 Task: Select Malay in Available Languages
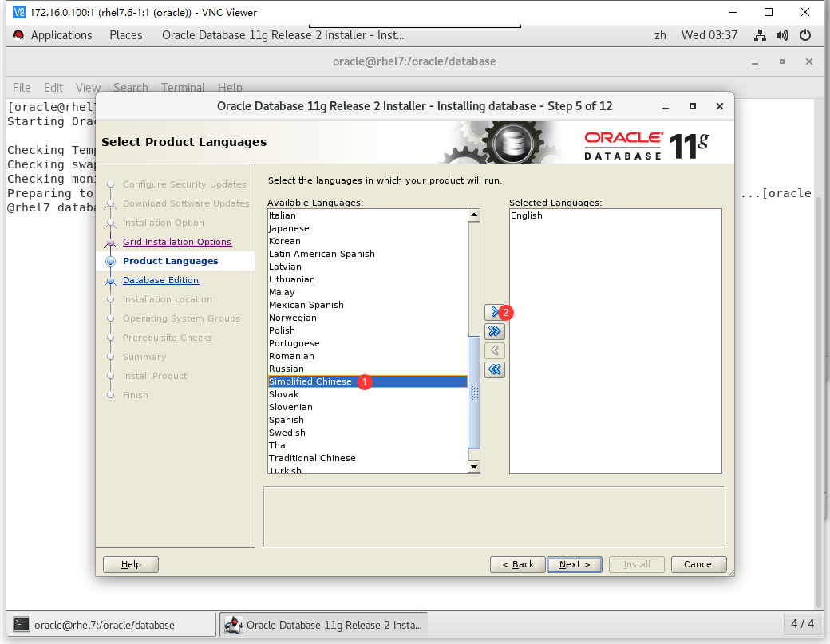pyautogui.click(x=367, y=292)
